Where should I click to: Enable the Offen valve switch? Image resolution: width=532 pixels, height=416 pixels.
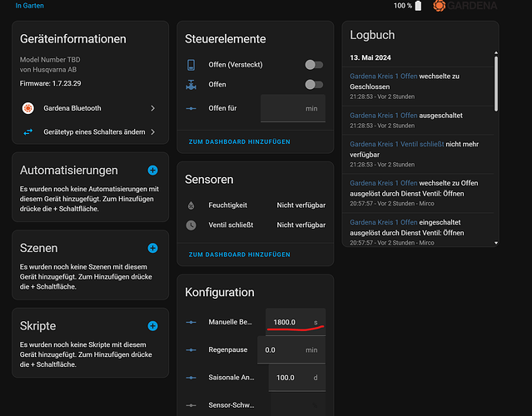tap(313, 85)
